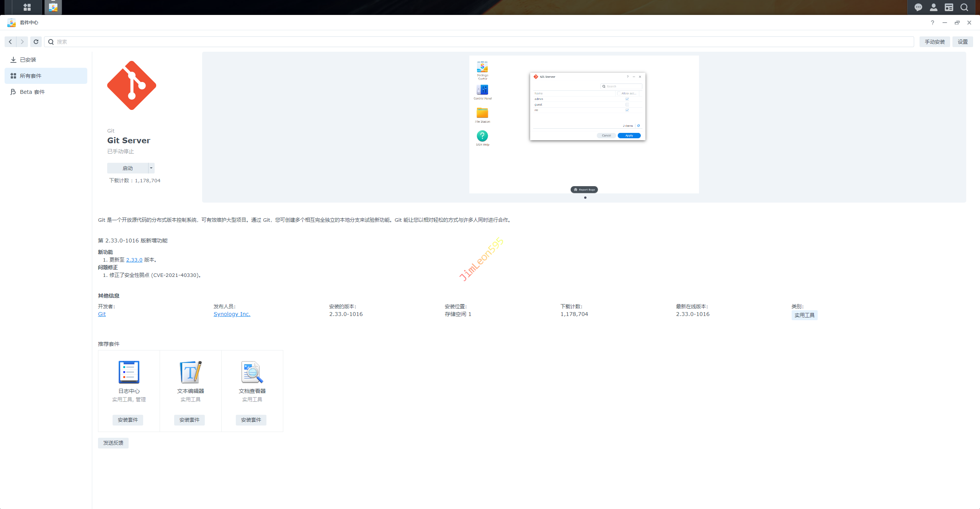Expand the 启动 button dropdown arrow
Viewport: 980px width, 509px height.
tap(151, 168)
